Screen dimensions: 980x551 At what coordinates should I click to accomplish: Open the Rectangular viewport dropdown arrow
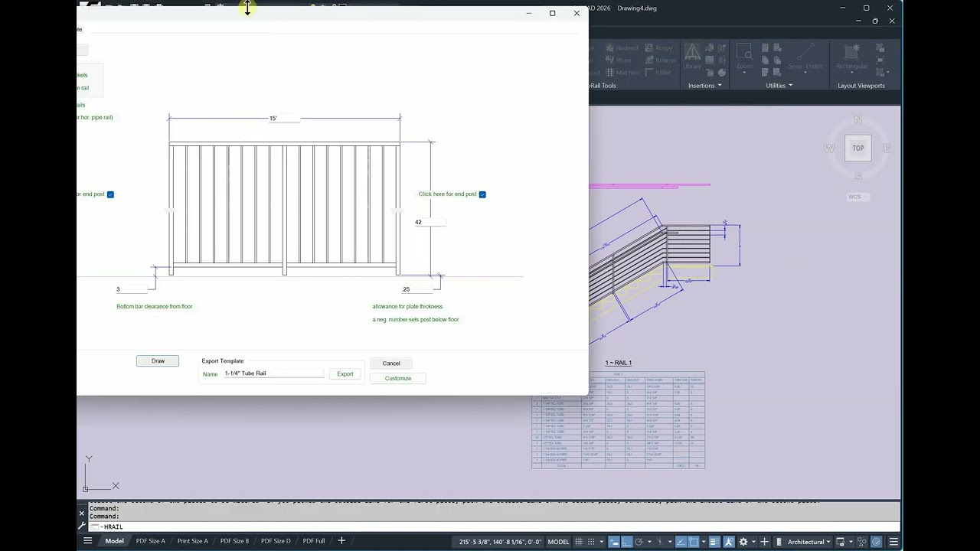coord(852,73)
